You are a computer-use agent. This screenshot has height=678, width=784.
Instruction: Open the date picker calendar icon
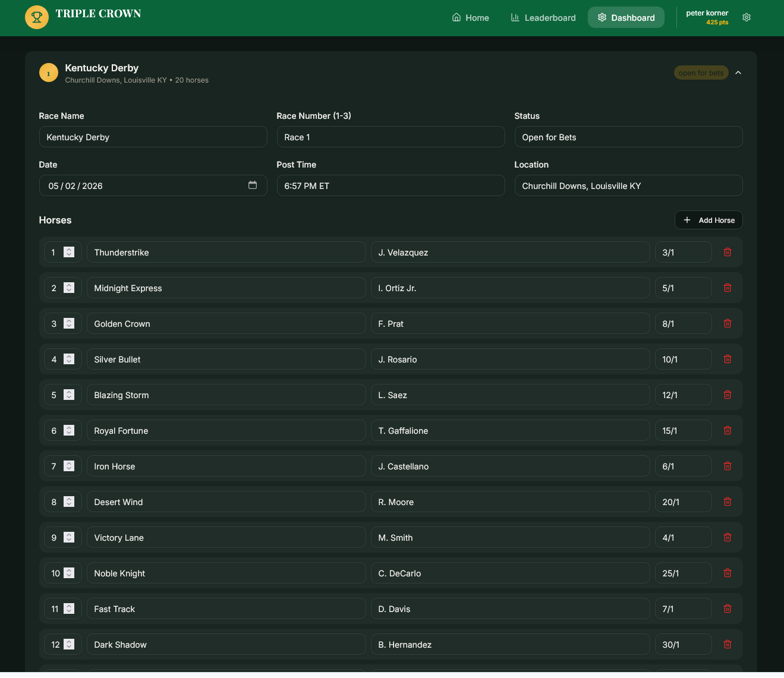click(253, 185)
